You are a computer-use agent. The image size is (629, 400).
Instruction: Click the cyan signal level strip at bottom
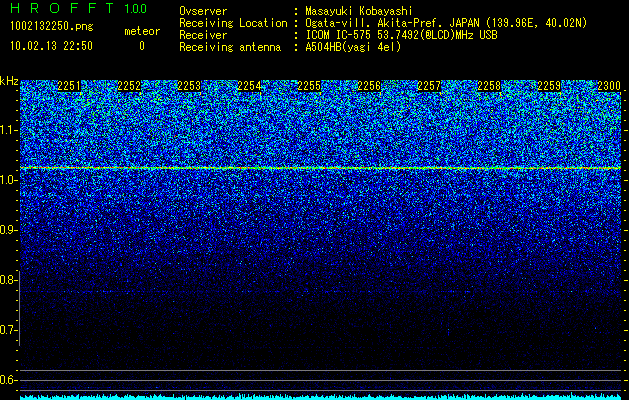321,397
